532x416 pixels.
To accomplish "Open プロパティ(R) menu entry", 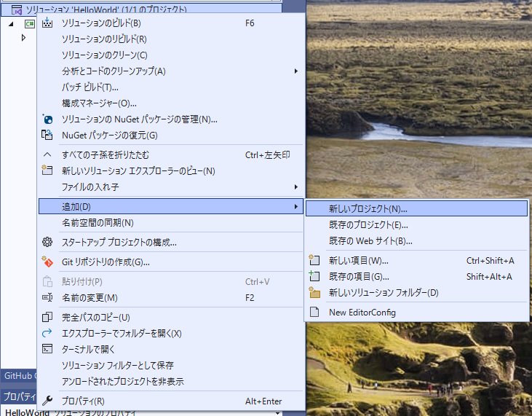I will [x=171, y=401].
